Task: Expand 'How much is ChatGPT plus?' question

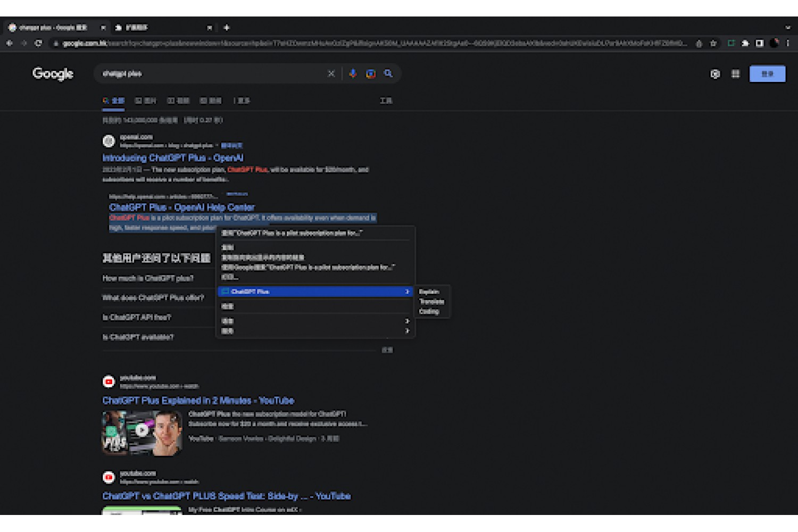Action: pos(148,278)
